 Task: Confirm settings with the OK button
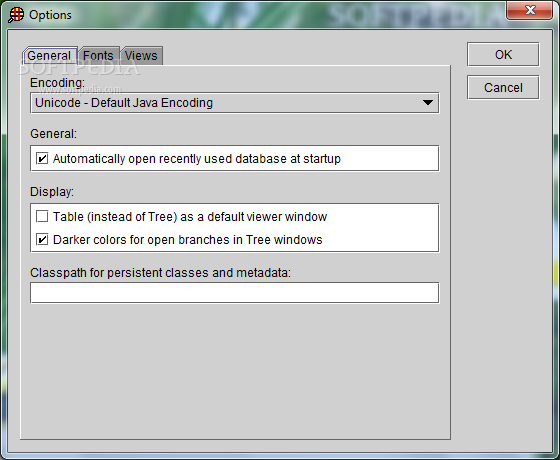tap(503, 55)
